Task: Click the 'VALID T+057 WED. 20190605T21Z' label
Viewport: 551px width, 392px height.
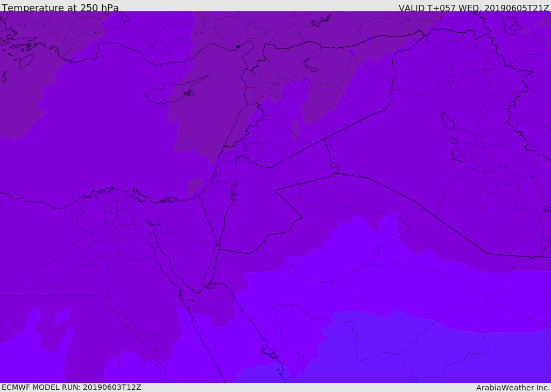Action: pos(474,8)
